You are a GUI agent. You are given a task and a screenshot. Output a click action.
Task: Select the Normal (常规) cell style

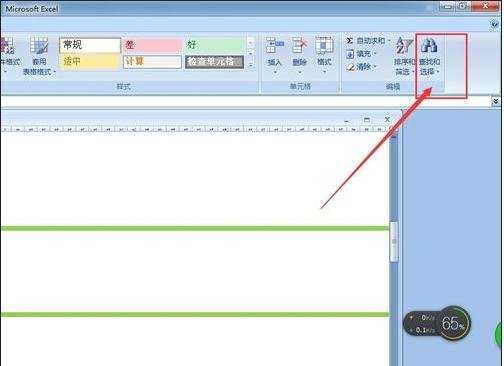pyautogui.click(x=90, y=45)
